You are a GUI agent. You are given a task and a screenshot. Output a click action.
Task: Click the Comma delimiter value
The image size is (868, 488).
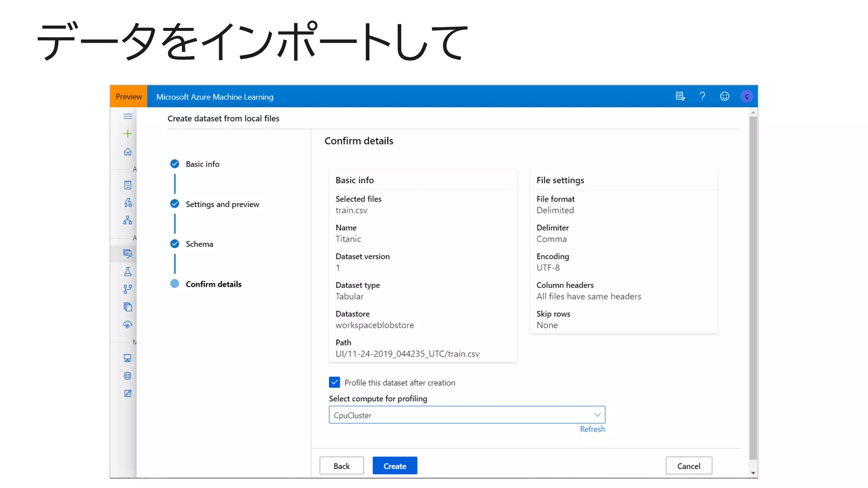(551, 239)
